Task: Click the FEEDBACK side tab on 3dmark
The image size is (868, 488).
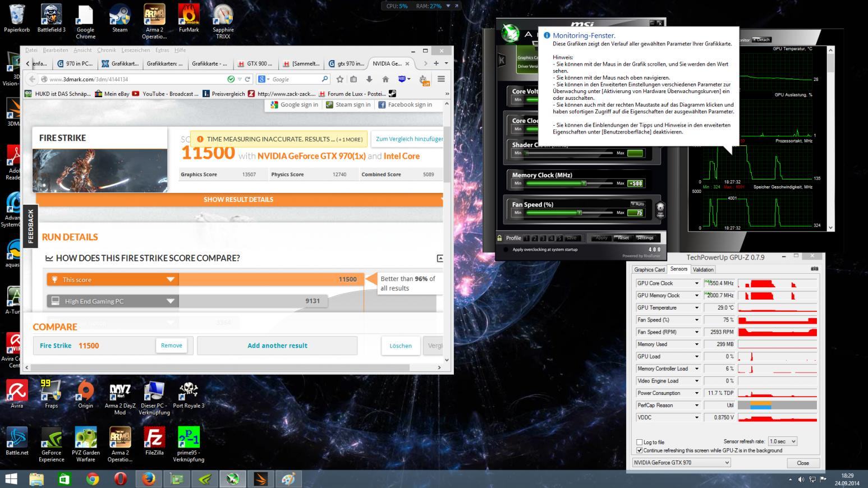Action: point(30,227)
